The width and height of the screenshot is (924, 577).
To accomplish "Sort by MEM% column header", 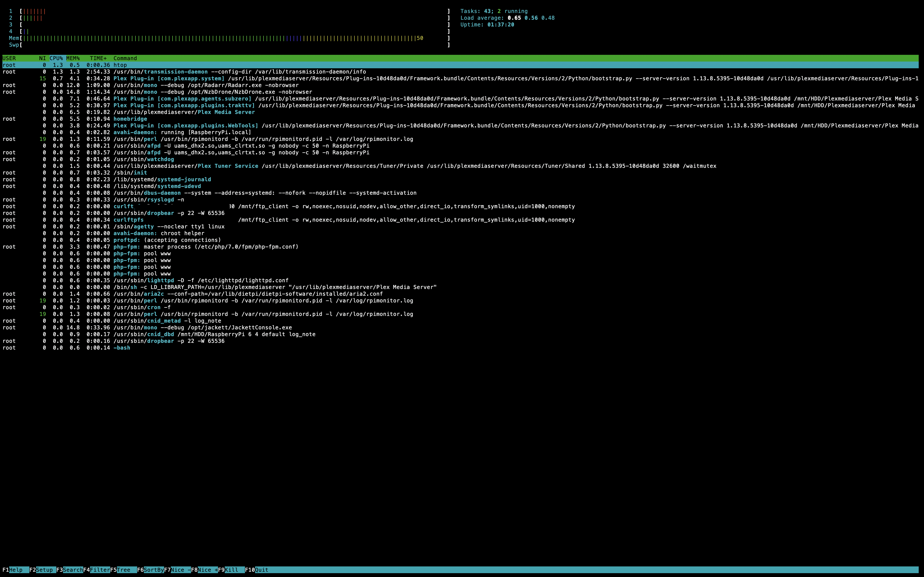I will (x=73, y=58).
